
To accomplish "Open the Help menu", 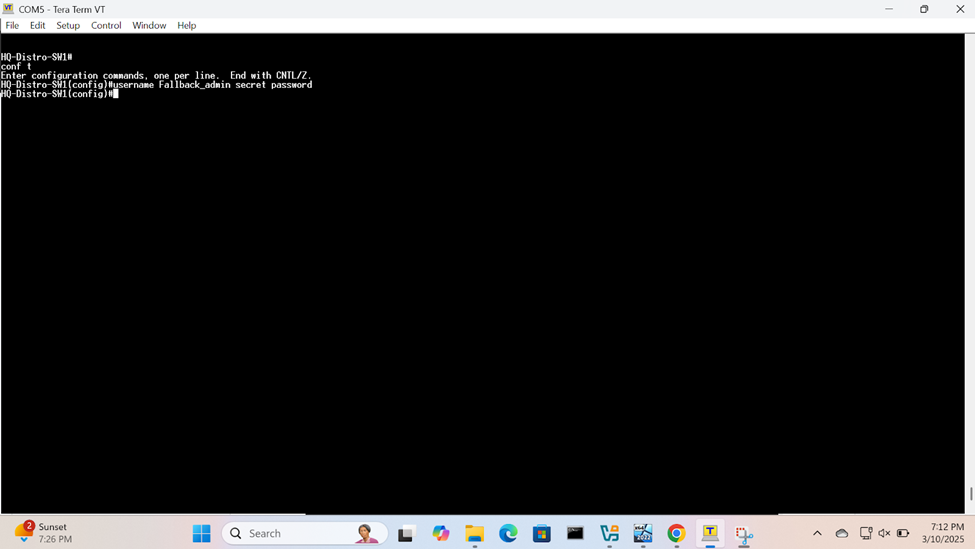I will (x=187, y=25).
